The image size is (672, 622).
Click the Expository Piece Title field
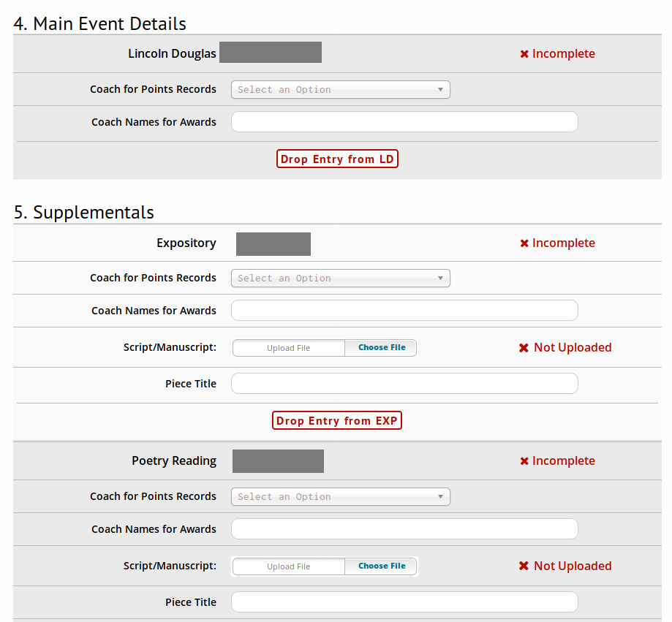click(x=404, y=384)
